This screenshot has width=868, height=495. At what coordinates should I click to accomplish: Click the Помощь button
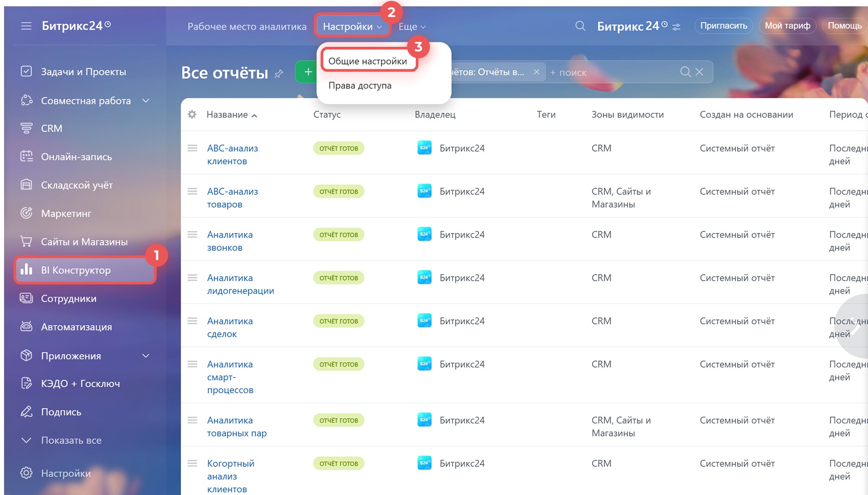click(845, 26)
